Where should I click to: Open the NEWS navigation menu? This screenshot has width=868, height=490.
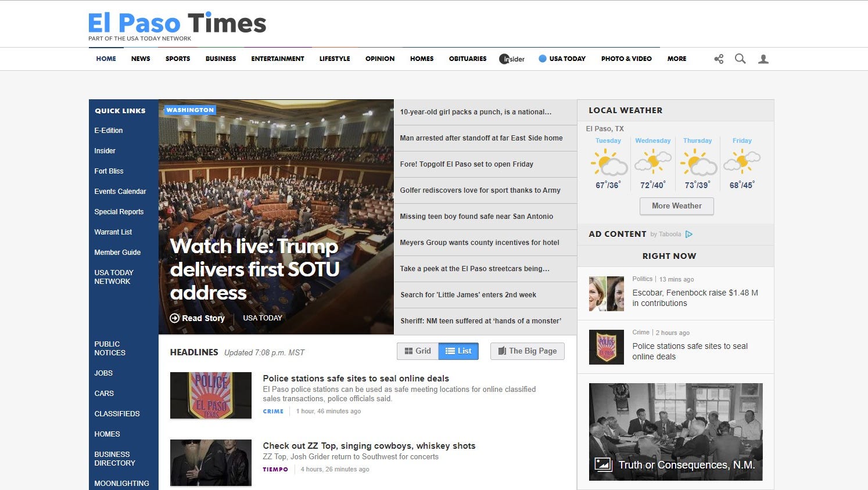coord(141,59)
